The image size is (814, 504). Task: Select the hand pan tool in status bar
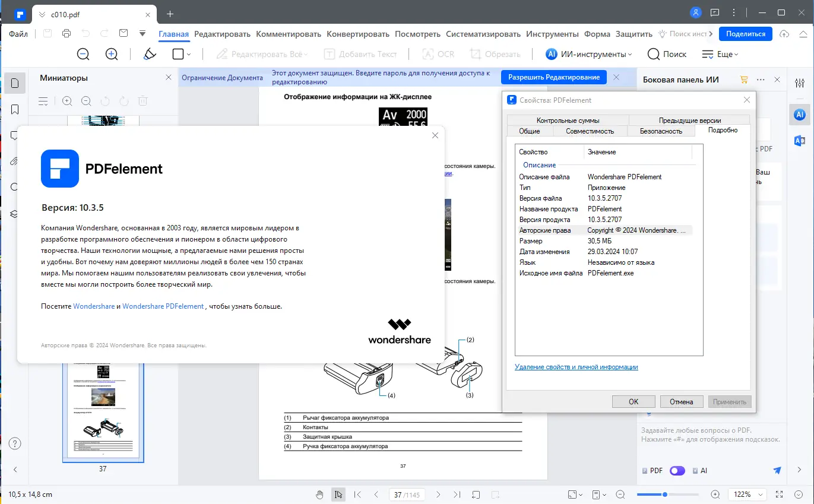[x=320, y=494]
